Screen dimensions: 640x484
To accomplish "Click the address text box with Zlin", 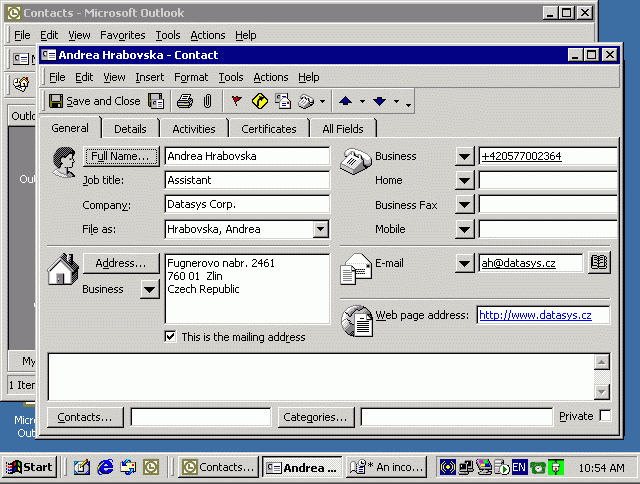I will pos(247,289).
